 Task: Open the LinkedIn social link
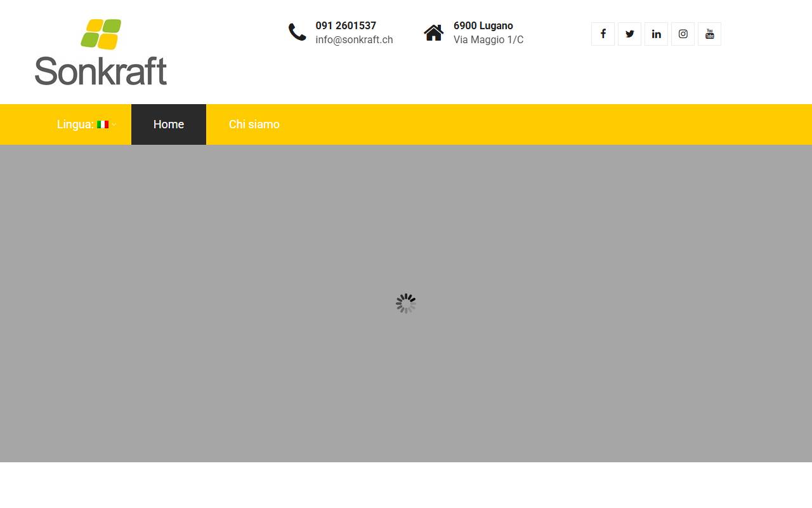pyautogui.click(x=656, y=34)
